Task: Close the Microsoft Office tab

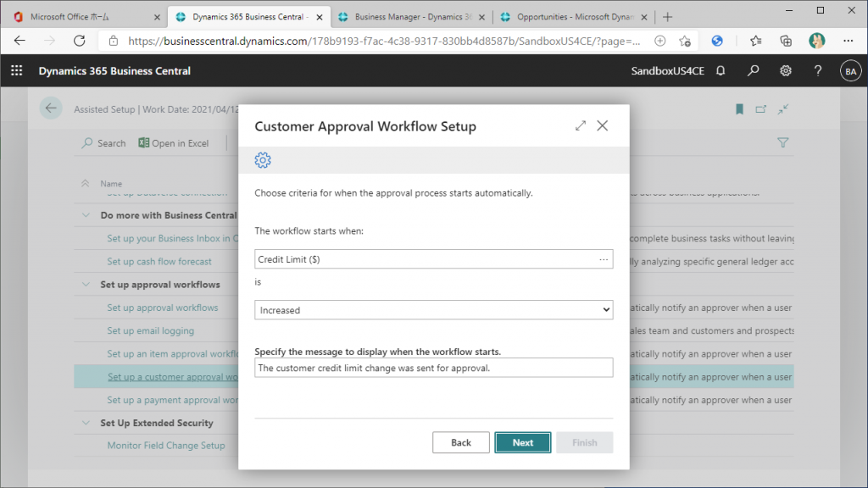Action: 157,17
